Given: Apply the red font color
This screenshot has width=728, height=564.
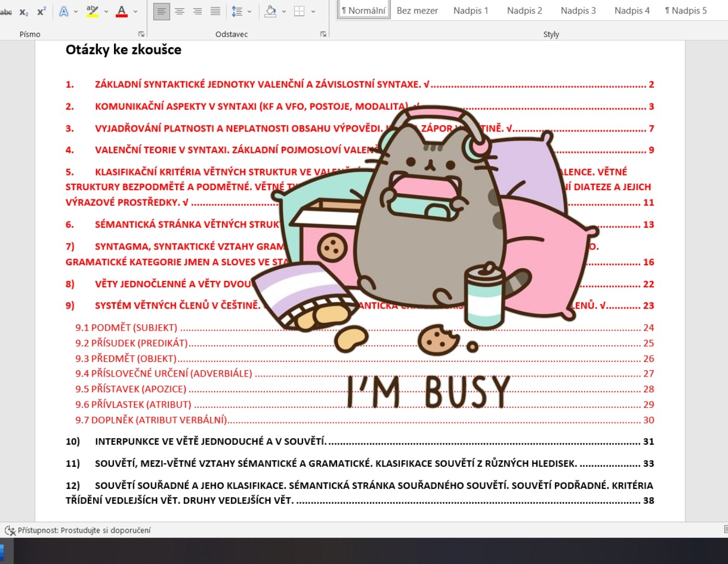Looking at the screenshot, I should [x=122, y=11].
